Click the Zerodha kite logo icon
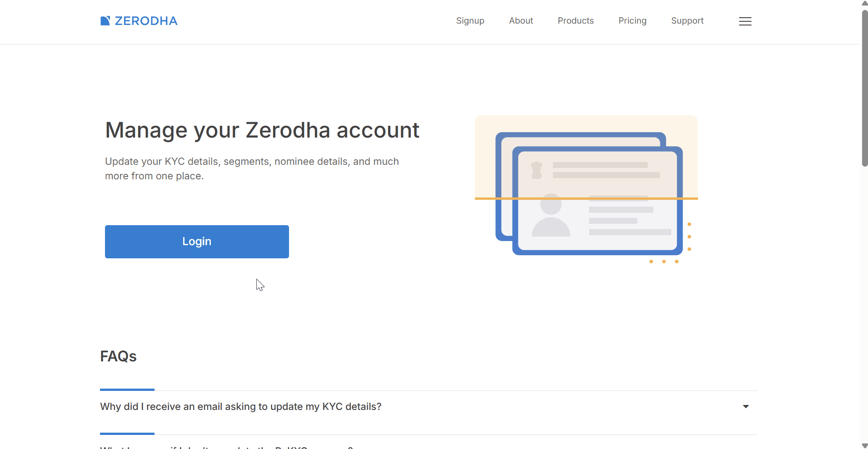The width and height of the screenshot is (868, 449). point(105,21)
